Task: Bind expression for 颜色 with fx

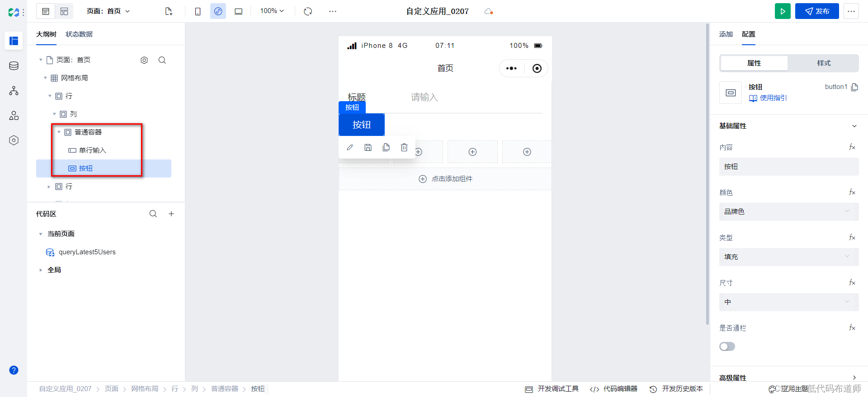Action: (852, 192)
